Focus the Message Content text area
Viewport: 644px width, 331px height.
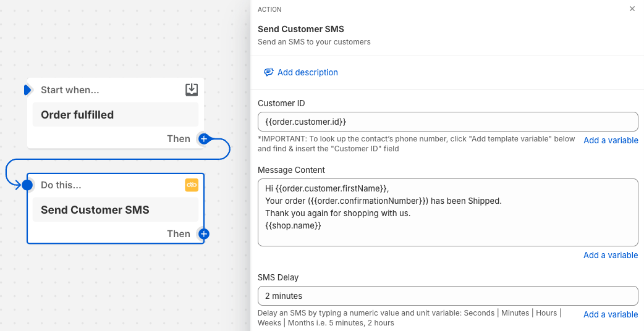coord(448,212)
